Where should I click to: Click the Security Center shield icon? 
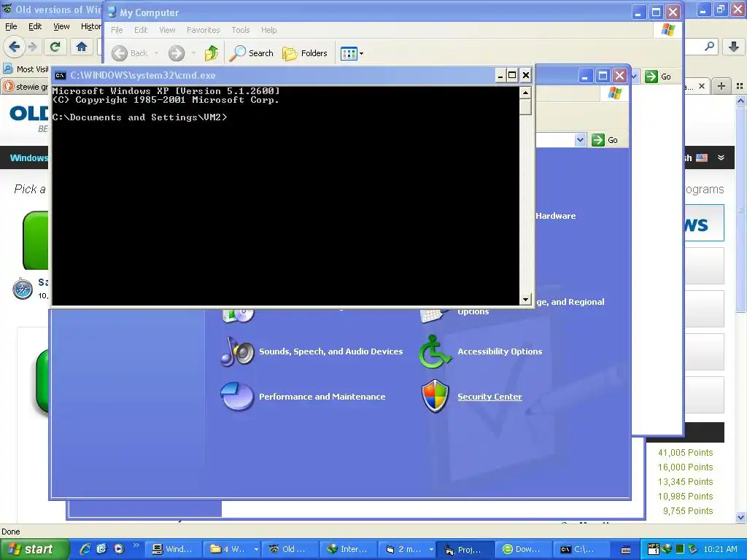coord(435,396)
